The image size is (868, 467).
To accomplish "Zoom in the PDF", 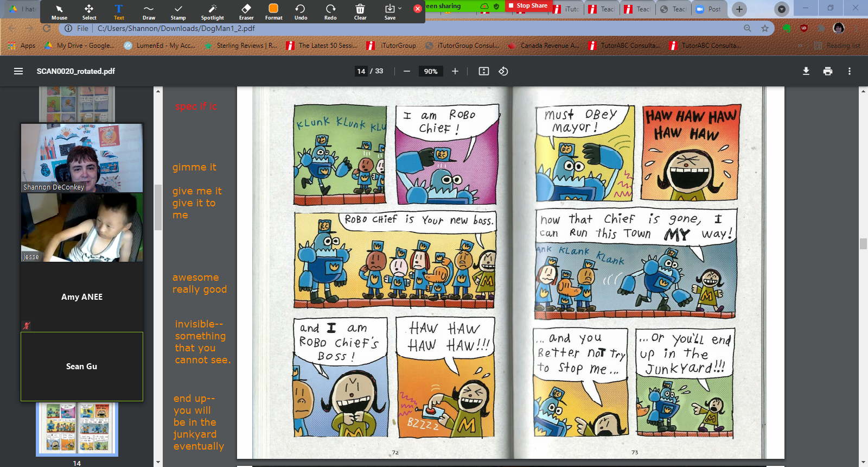I will [455, 71].
